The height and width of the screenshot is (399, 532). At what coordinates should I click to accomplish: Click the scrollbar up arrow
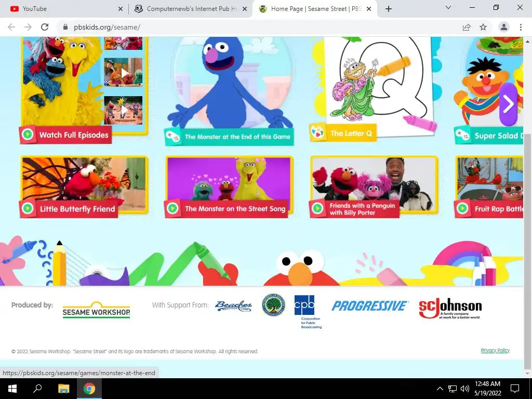tap(528, 41)
